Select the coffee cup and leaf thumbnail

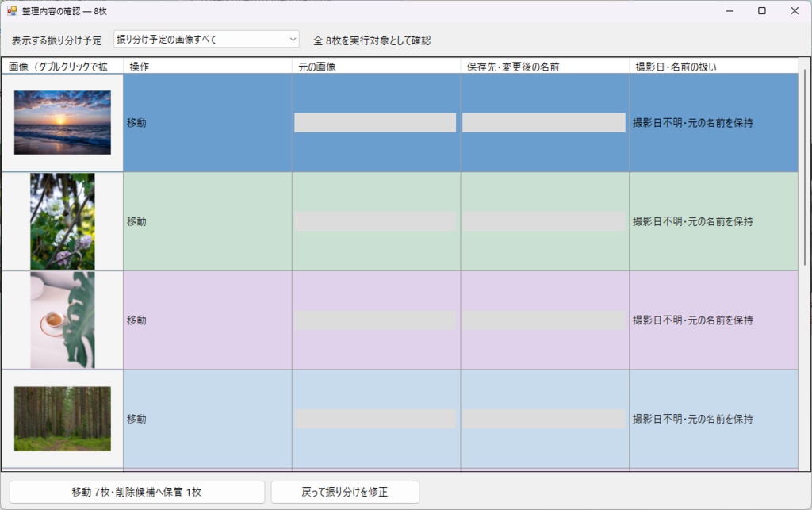(x=62, y=320)
